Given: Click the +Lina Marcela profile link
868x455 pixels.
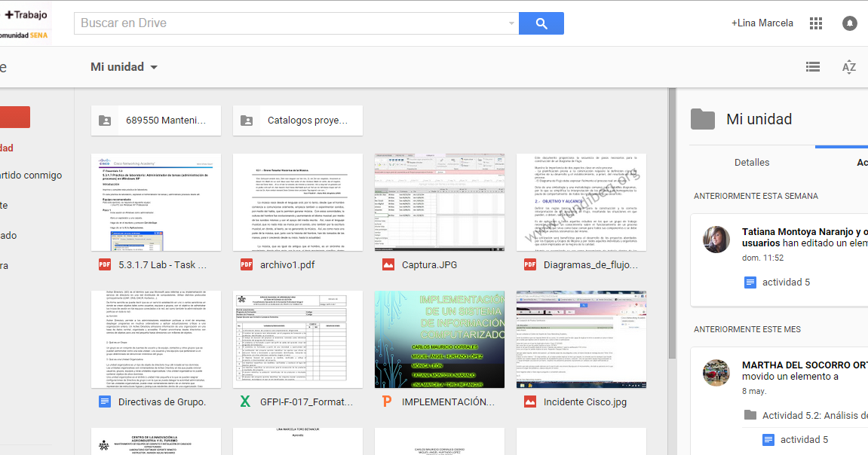Looking at the screenshot, I should tap(762, 23).
